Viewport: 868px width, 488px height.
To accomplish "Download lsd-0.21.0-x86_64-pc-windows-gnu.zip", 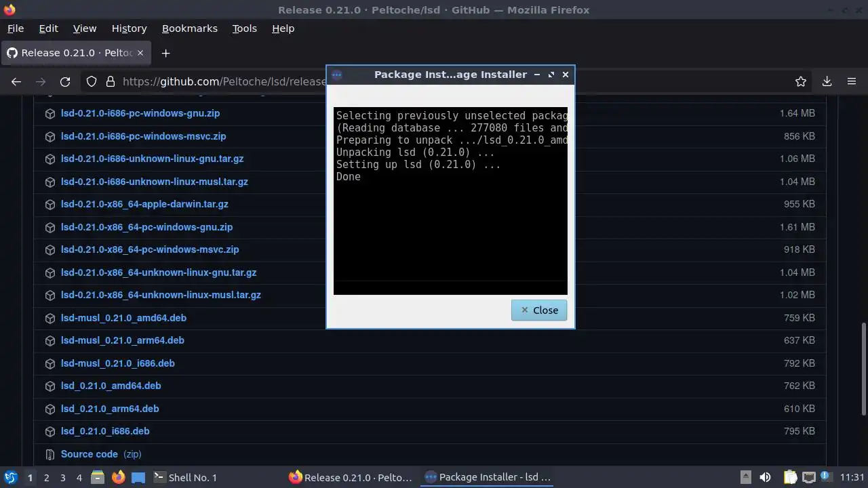I will 146,227.
